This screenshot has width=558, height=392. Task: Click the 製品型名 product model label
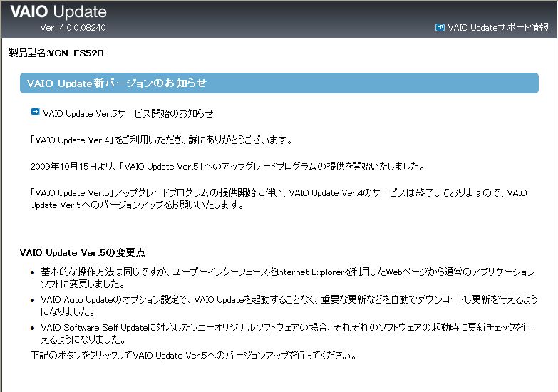coord(27,54)
